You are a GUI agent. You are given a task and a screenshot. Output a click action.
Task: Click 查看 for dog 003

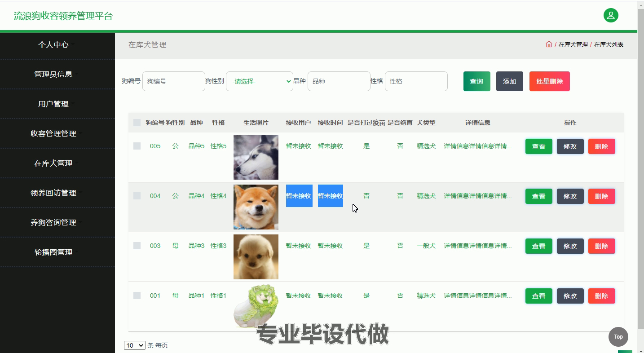tap(539, 246)
